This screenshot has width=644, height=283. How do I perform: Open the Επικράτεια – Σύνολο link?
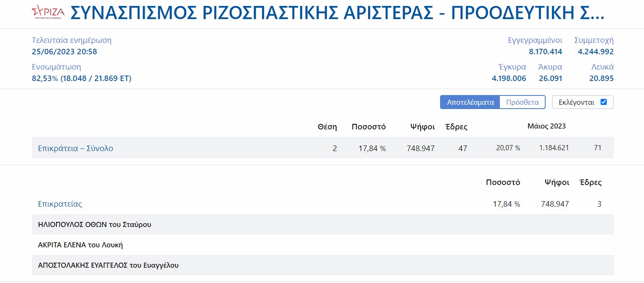click(x=75, y=149)
